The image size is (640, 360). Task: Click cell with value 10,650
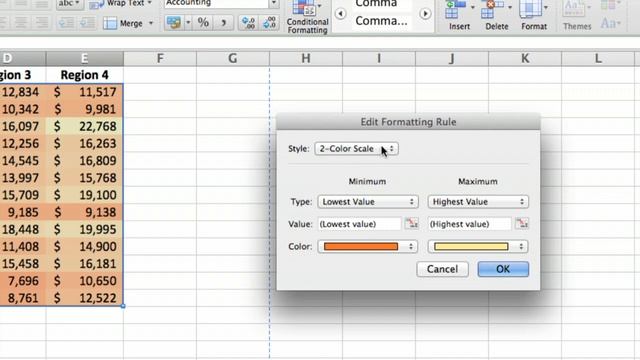coord(84,281)
